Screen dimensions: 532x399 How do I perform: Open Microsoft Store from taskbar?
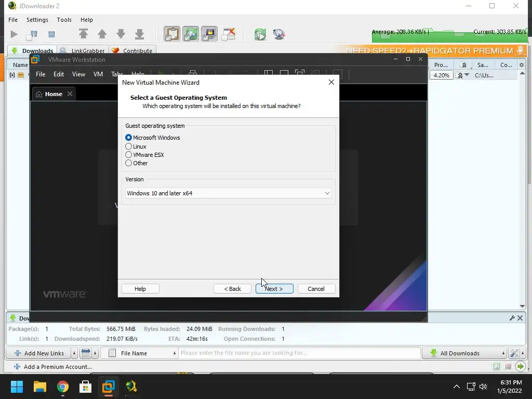[85, 387]
